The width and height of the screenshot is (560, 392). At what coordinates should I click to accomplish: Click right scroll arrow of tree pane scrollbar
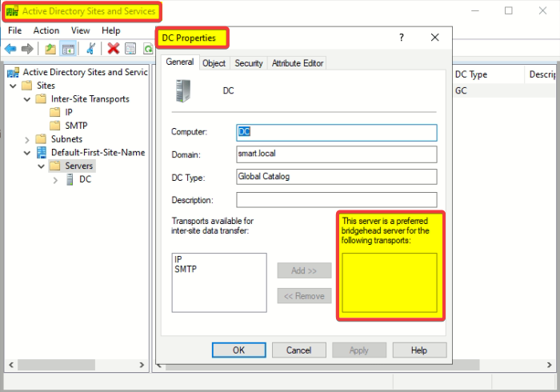(x=142, y=365)
